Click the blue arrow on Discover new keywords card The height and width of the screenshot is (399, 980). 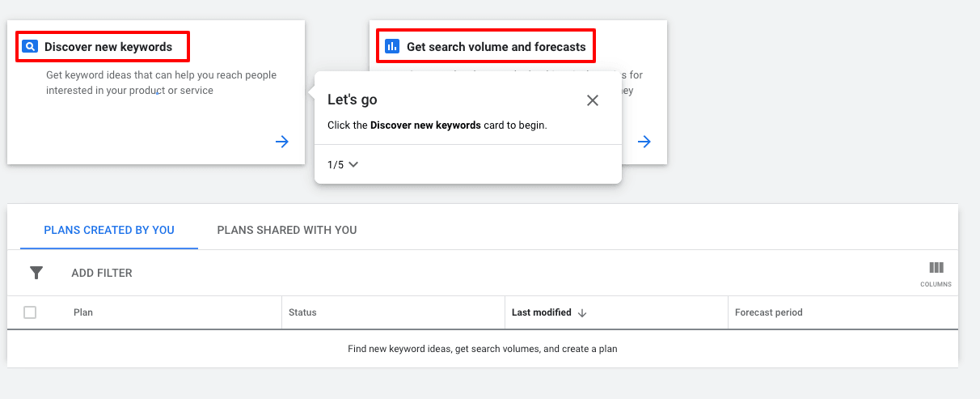coord(281,142)
